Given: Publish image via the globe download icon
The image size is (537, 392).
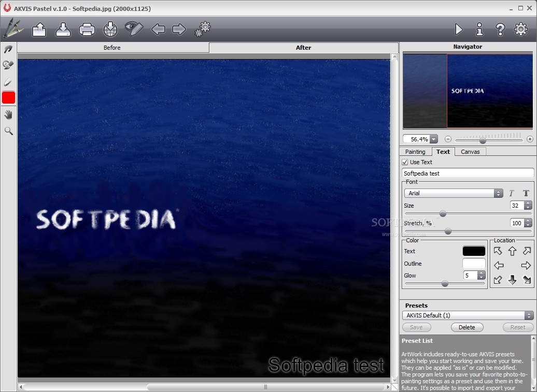Looking at the screenshot, I should coord(110,30).
